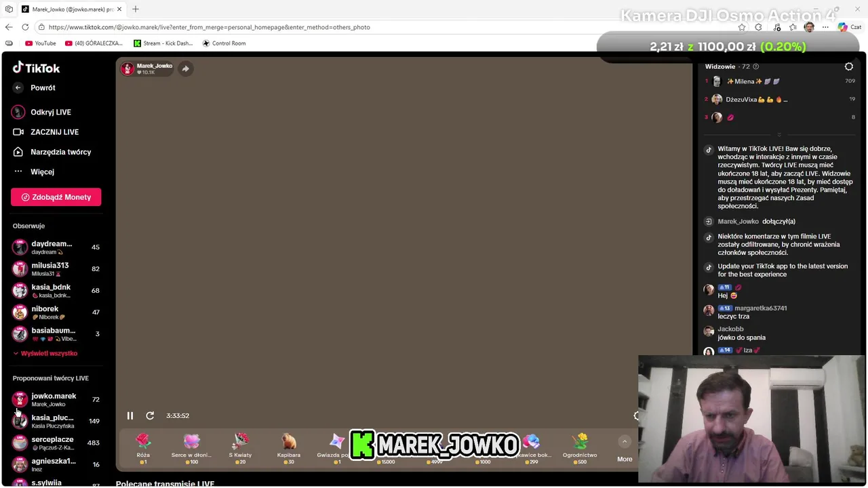Viewport: 868px width, 488px height.
Task: Click the Zdobądź Monety button
Action: click(56, 197)
